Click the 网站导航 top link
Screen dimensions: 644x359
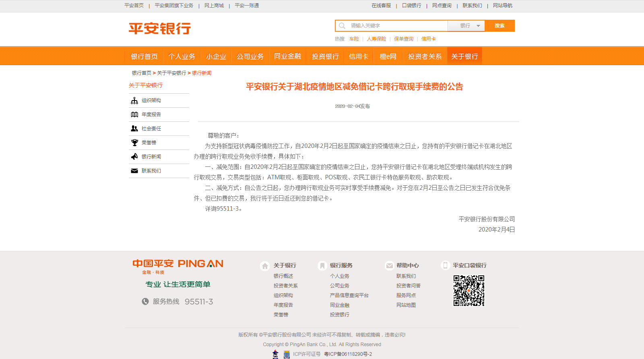503,6
